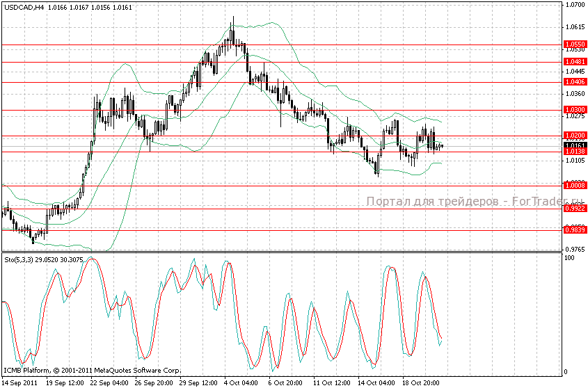Click the 1.0445 price scale value

(575, 71)
